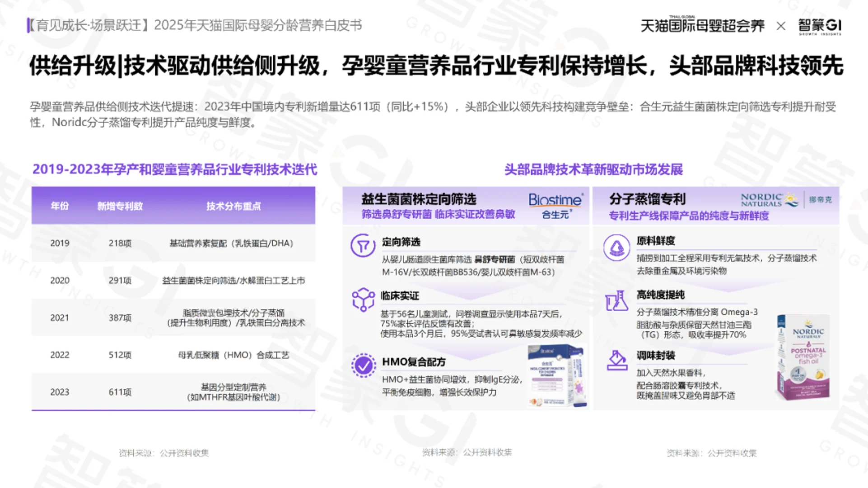
Task: Click the source note under the patent table
Action: (164, 453)
